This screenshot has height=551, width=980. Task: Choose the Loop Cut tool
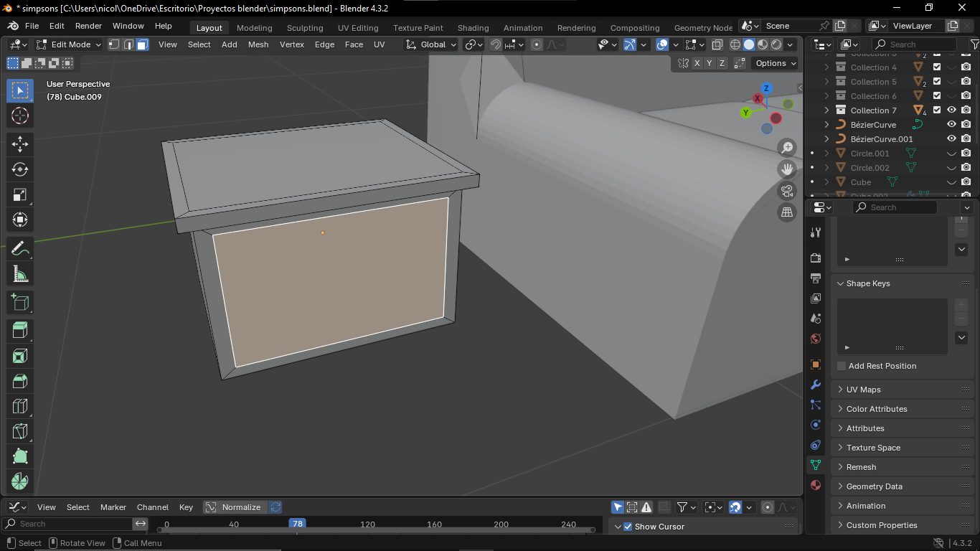click(20, 406)
